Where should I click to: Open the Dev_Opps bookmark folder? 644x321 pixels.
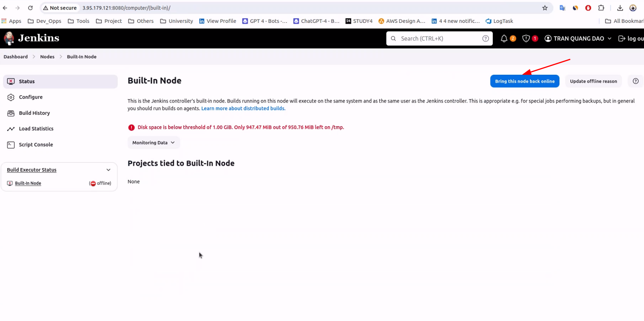coord(45,21)
